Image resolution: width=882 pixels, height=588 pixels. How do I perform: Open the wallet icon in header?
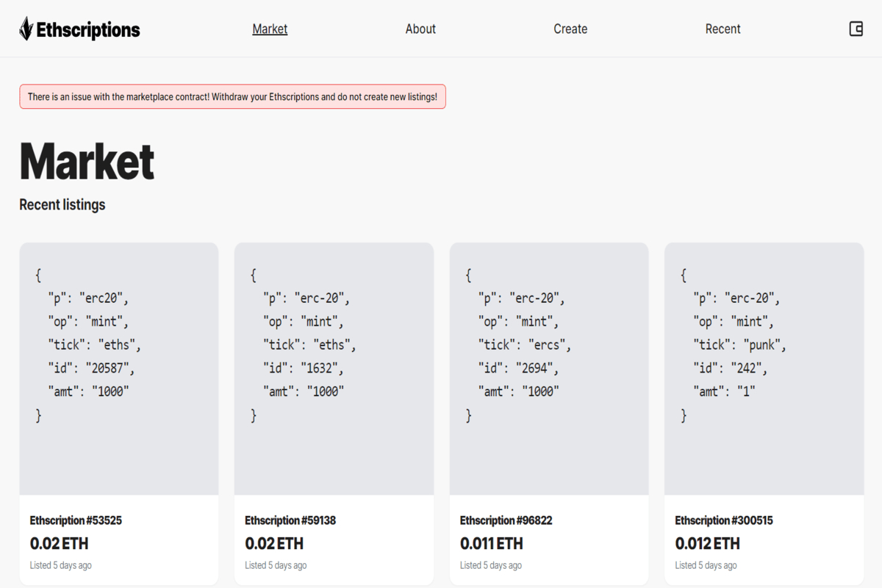(x=856, y=29)
